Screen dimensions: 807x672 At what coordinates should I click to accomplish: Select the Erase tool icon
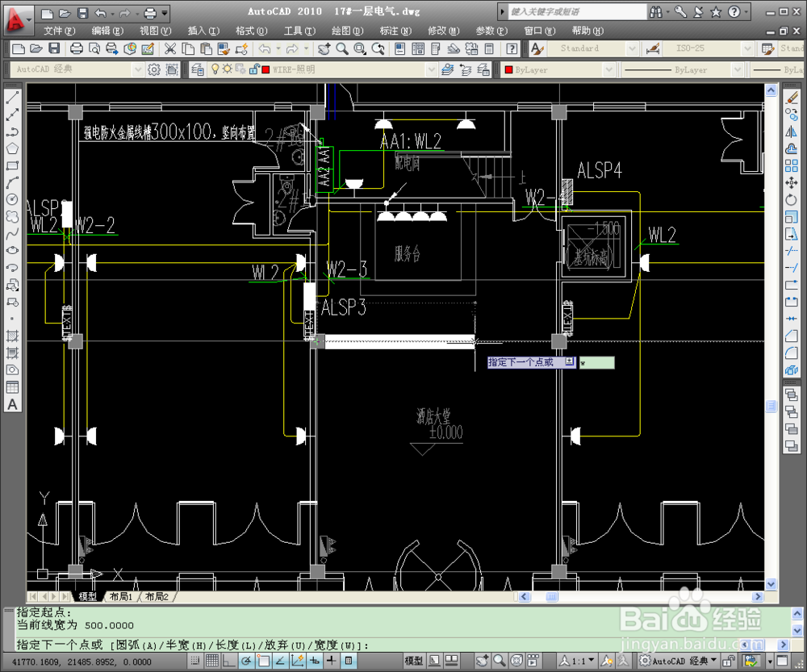pos(792,98)
